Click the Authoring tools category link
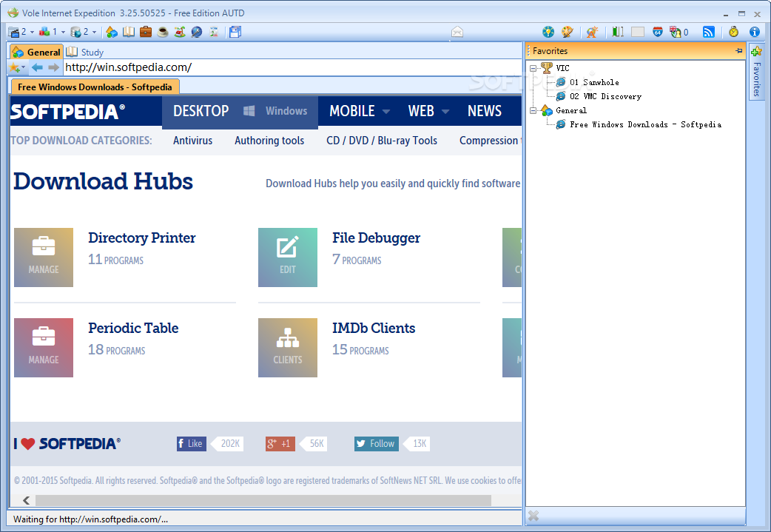 269,141
